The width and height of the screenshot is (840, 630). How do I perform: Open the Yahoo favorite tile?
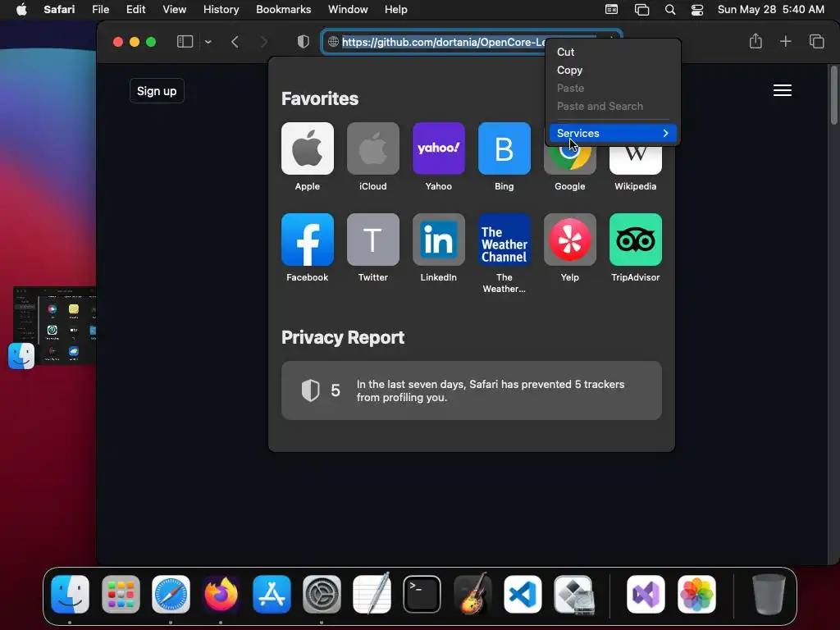tap(438, 148)
